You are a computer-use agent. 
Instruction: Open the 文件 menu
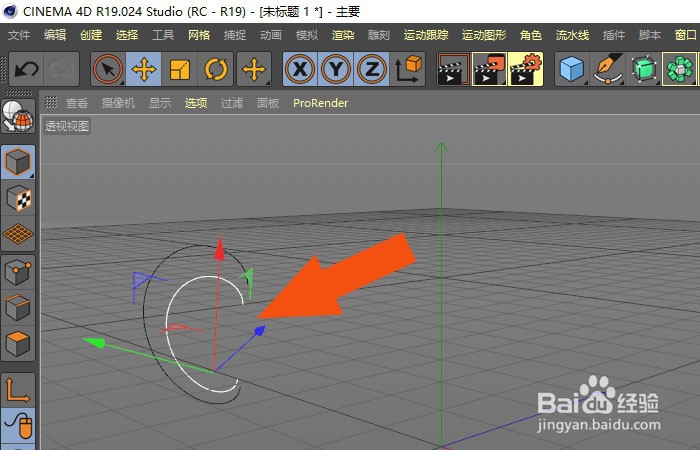[x=19, y=35]
